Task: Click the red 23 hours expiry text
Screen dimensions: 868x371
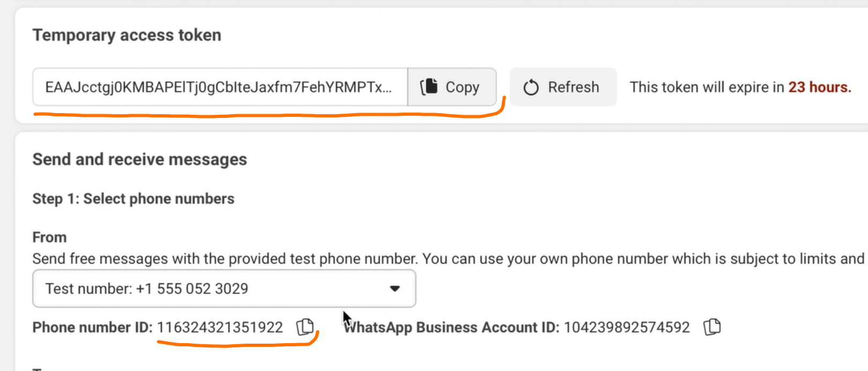Action: coord(819,87)
